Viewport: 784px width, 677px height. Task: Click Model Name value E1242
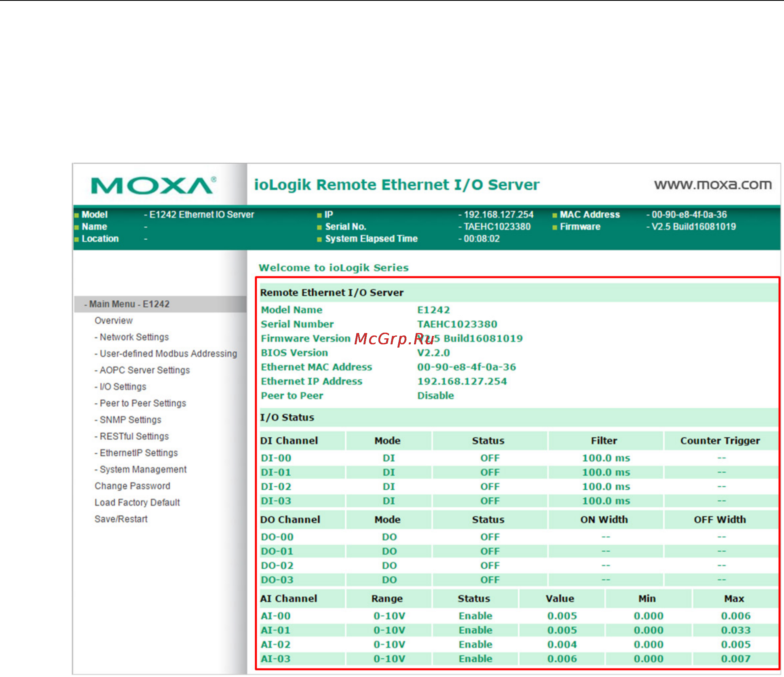(433, 310)
